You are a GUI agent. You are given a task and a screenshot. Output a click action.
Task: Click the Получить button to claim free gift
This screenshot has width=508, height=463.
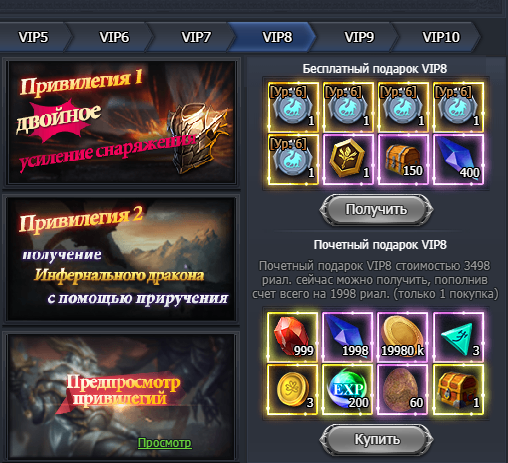376,210
